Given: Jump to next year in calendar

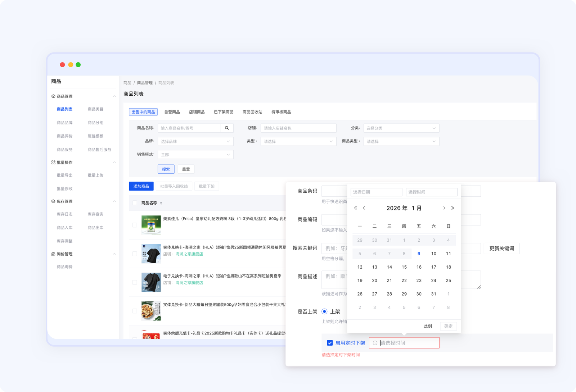Looking at the screenshot, I should (x=453, y=208).
